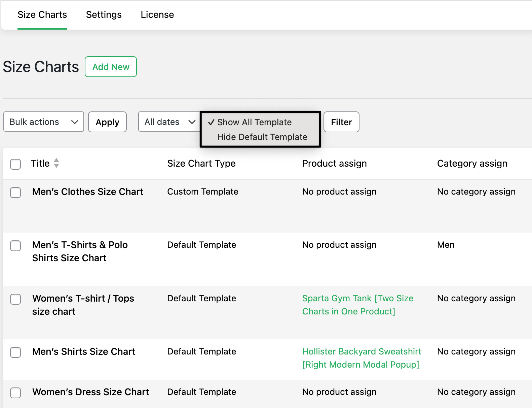The height and width of the screenshot is (408, 532).
Task: Open the Bulk actions dropdown
Action: click(x=44, y=122)
